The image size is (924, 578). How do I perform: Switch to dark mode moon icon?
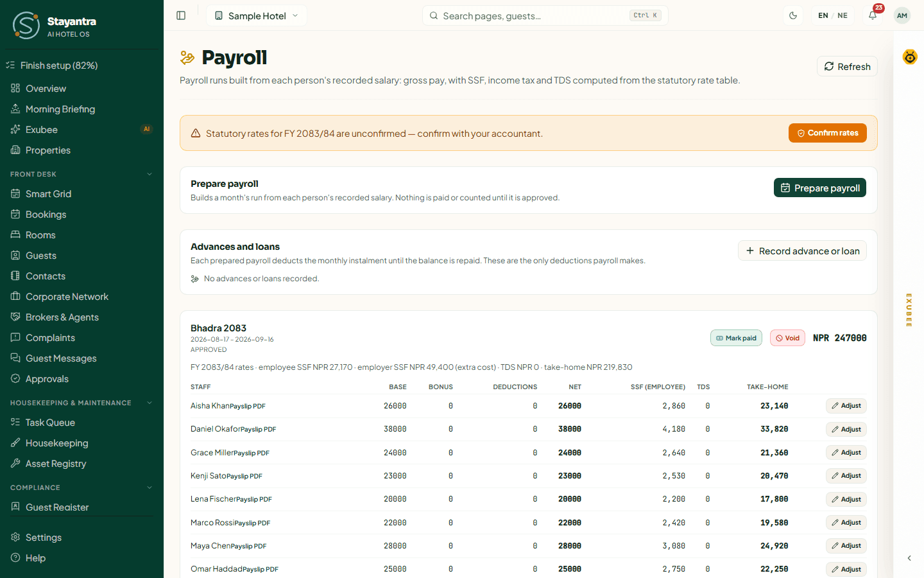pyautogui.click(x=793, y=15)
